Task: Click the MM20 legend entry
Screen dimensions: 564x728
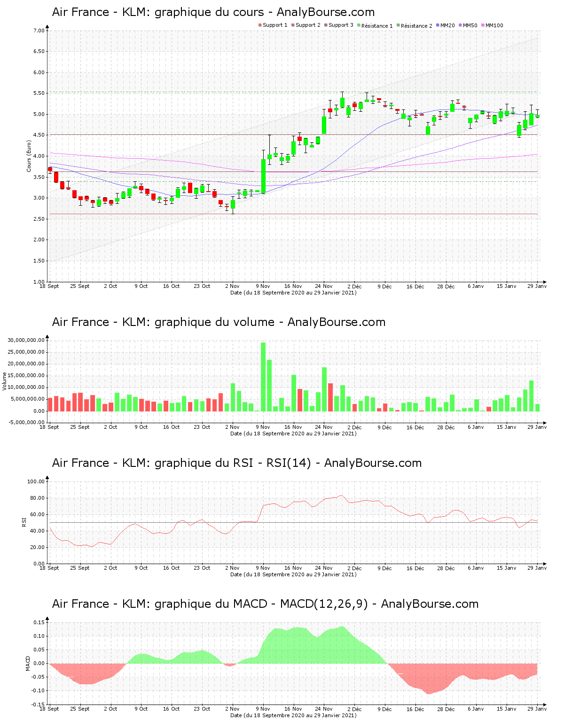Action: click(x=447, y=25)
